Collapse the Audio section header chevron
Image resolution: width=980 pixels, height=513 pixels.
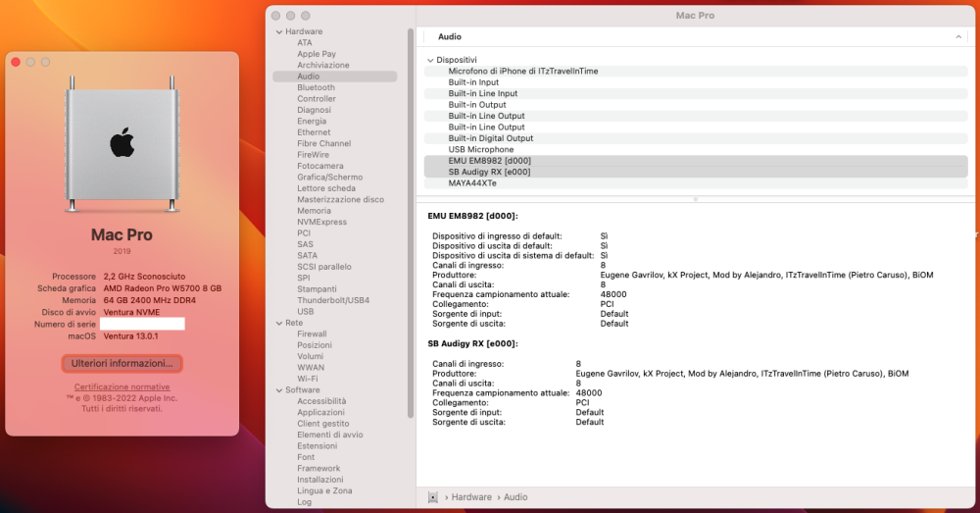click(x=958, y=37)
